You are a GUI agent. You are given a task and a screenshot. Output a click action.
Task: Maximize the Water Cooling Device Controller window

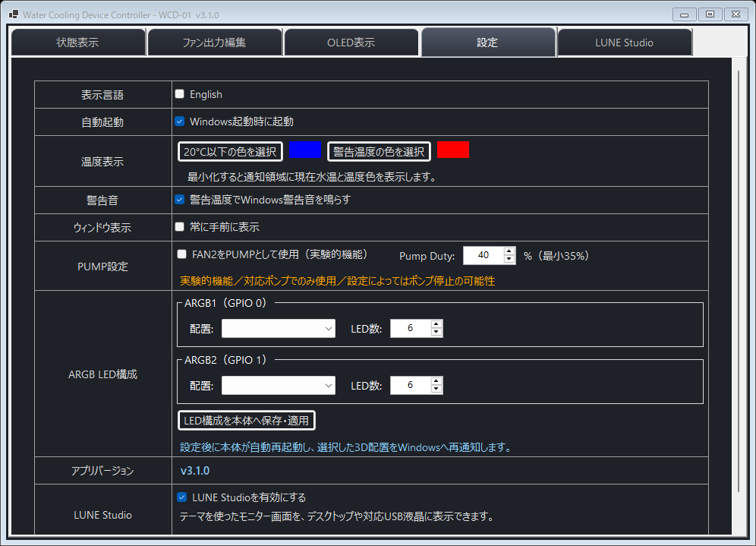pos(710,14)
